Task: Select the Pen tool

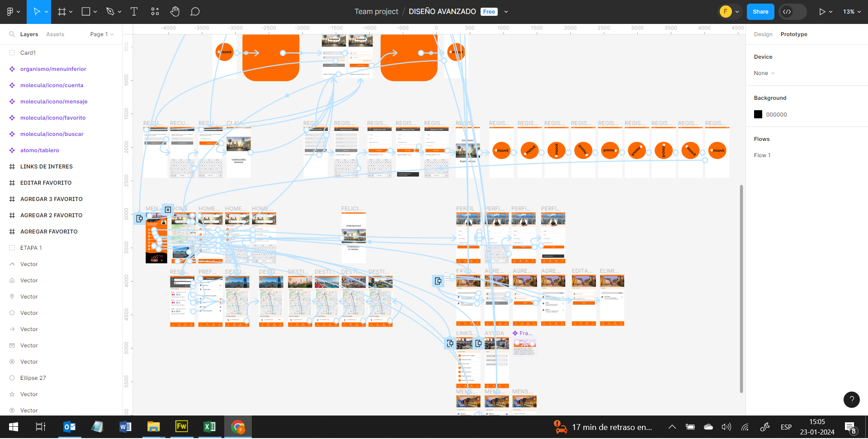Action: pos(110,12)
